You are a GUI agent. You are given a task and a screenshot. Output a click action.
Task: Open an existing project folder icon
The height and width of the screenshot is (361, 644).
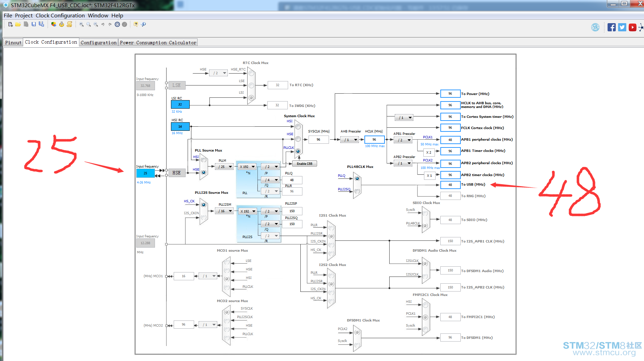click(18, 25)
